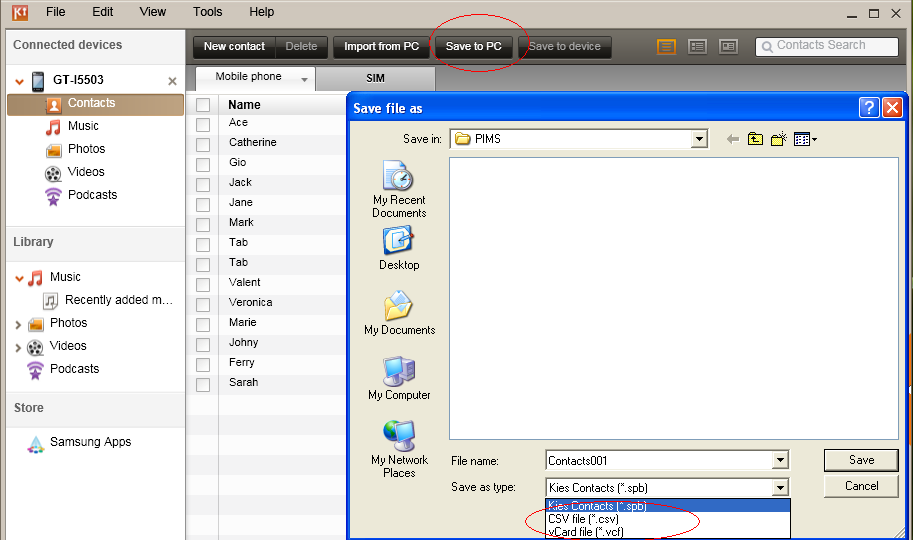Cancel the Save file as dialog
The width and height of the screenshot is (913, 540).
tap(861, 486)
